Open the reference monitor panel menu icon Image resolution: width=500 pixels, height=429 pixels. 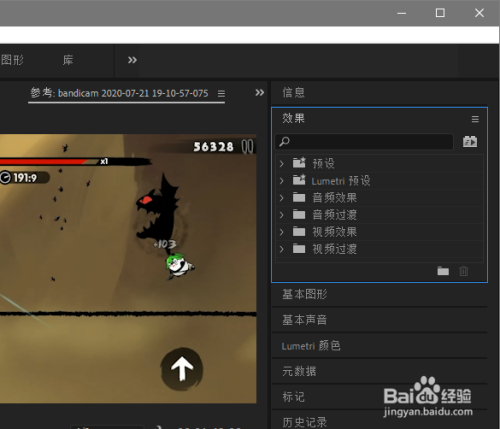click(221, 94)
